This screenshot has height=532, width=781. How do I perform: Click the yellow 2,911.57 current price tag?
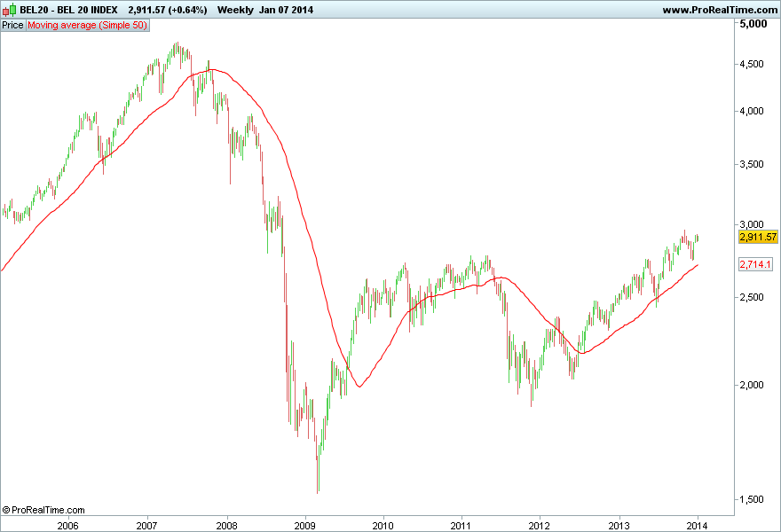click(758, 237)
